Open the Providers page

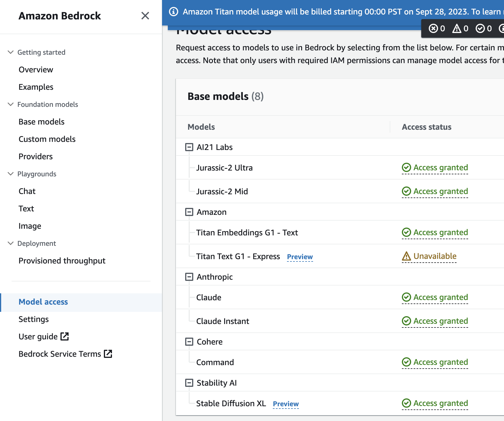[36, 156]
